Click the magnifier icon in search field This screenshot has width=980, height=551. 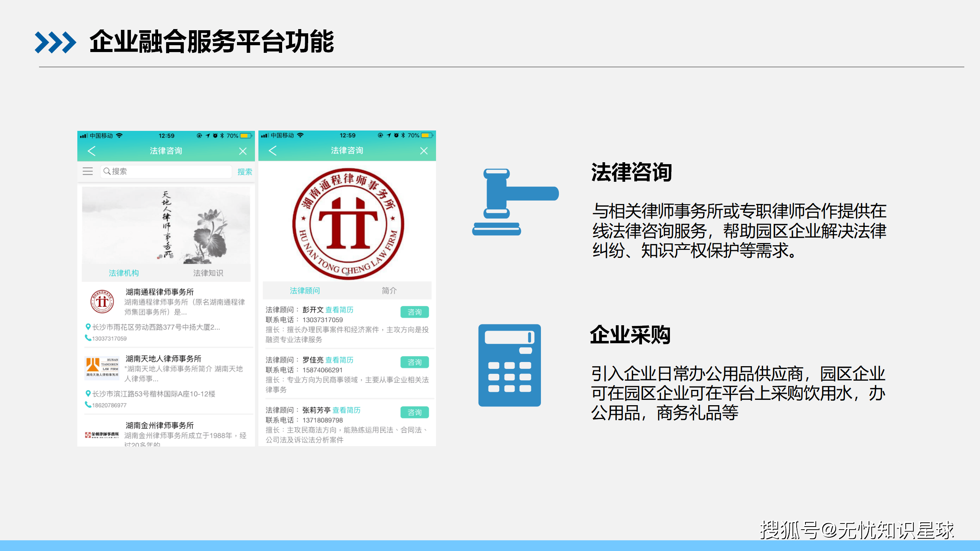tap(107, 171)
